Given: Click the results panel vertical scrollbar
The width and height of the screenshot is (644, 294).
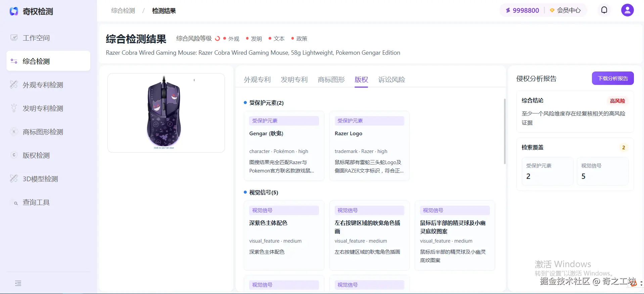Looking at the screenshot, I should 504,131.
